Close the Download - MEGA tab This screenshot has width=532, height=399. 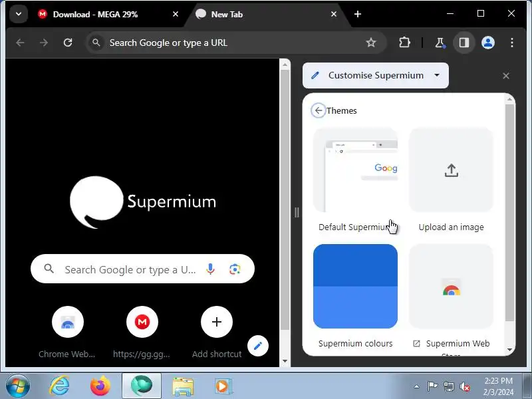pyautogui.click(x=176, y=14)
